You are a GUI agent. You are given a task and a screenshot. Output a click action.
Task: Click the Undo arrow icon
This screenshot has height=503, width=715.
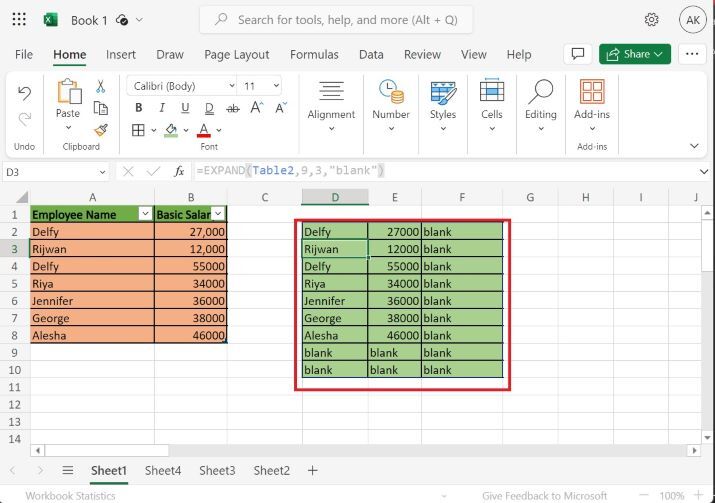click(24, 93)
